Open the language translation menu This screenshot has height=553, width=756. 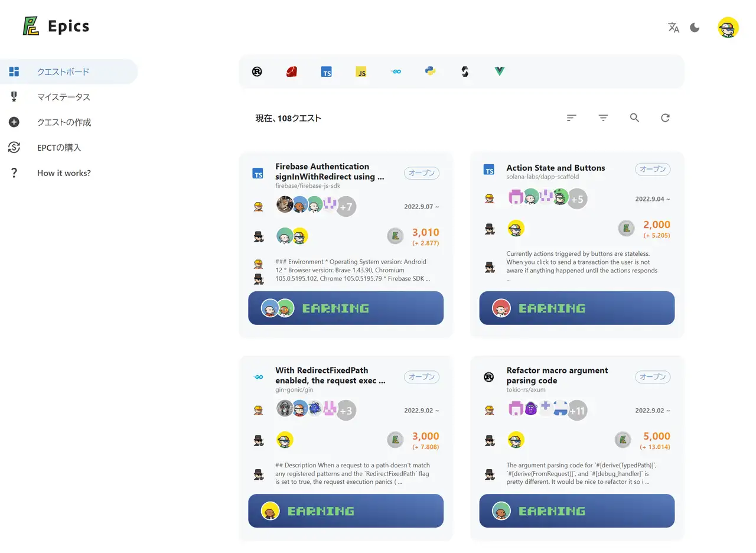point(673,27)
